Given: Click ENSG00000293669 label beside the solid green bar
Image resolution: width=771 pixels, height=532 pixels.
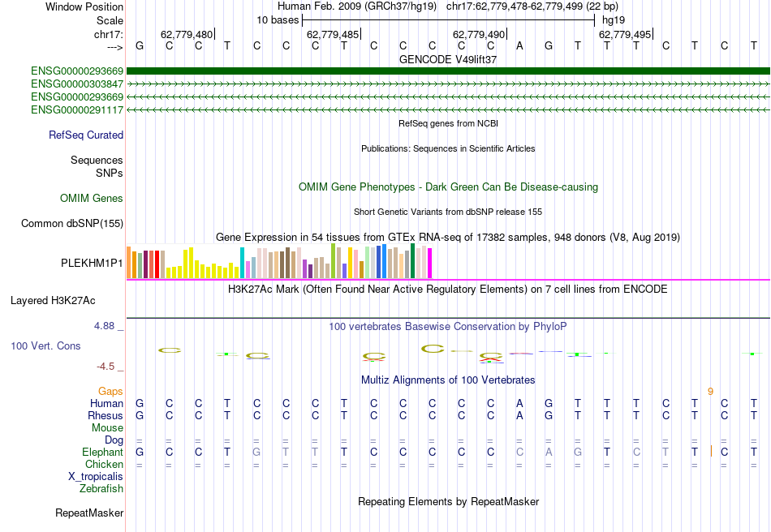Looking at the screenshot, I should coord(77,71).
